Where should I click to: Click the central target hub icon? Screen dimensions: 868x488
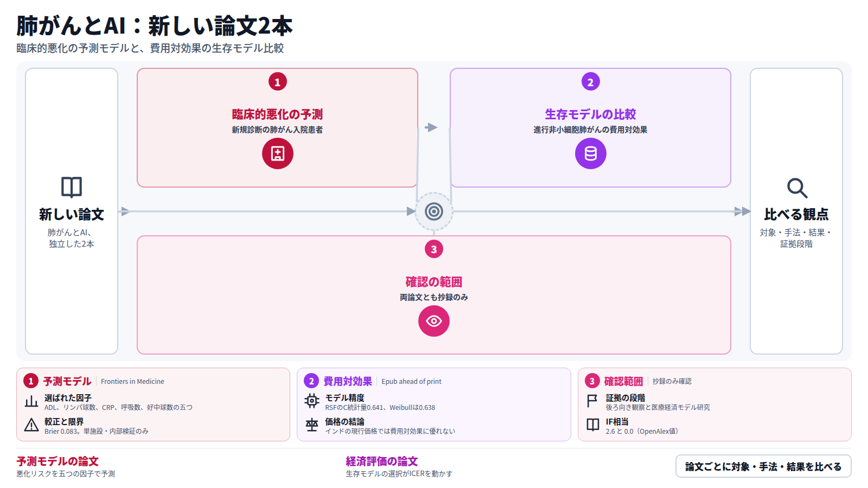434,211
